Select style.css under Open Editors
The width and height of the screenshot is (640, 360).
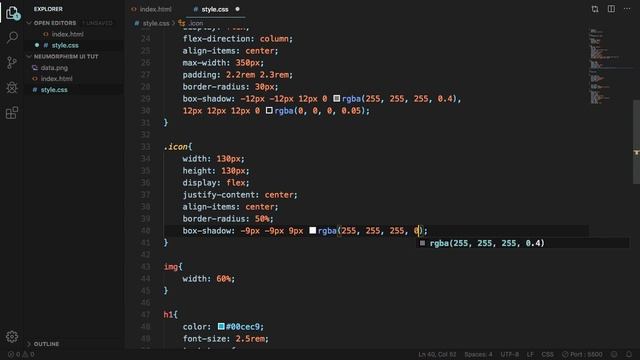(65, 45)
